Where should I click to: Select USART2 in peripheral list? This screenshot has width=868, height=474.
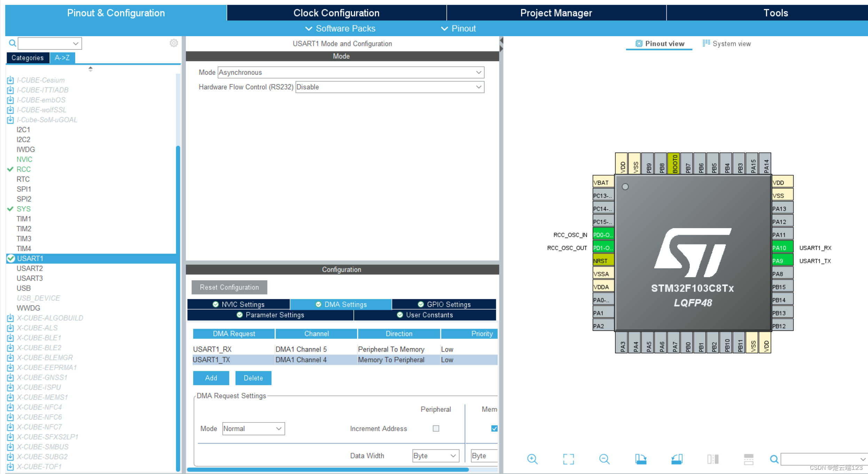click(x=30, y=268)
